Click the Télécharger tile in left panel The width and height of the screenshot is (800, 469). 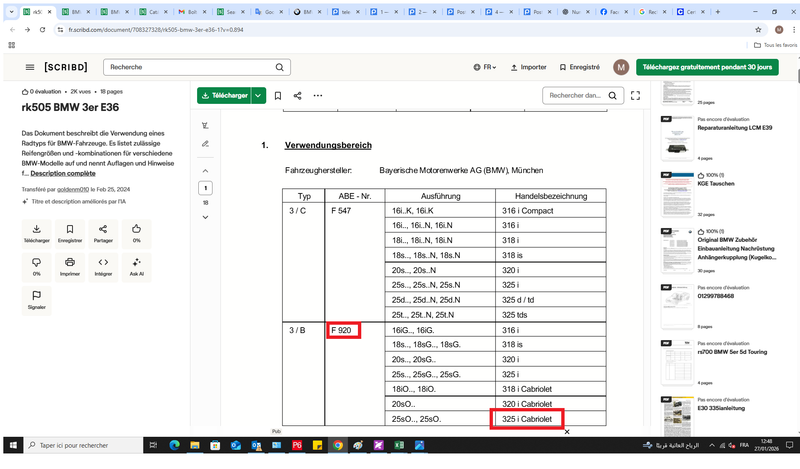click(37, 234)
